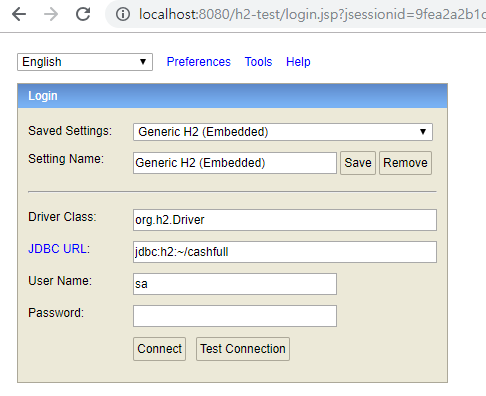Open the Help link
The height and width of the screenshot is (396, 486).
click(x=298, y=62)
